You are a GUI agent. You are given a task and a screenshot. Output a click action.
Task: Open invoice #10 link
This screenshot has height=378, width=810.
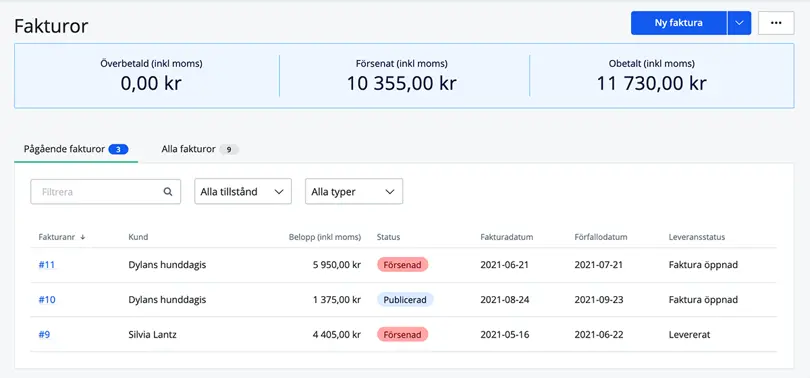coord(46,300)
